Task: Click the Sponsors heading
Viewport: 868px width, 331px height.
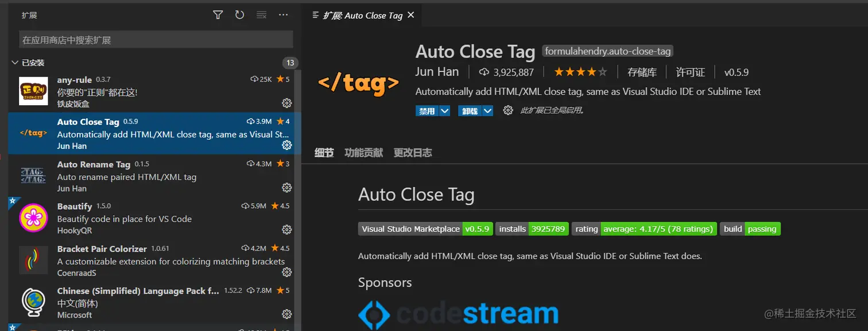Action: [385, 283]
